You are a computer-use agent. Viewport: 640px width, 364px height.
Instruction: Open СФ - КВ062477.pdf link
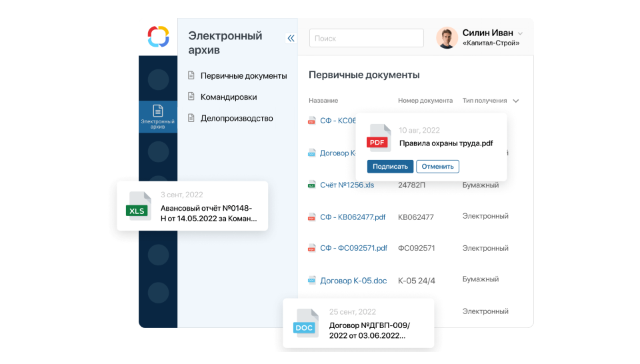pos(353,217)
